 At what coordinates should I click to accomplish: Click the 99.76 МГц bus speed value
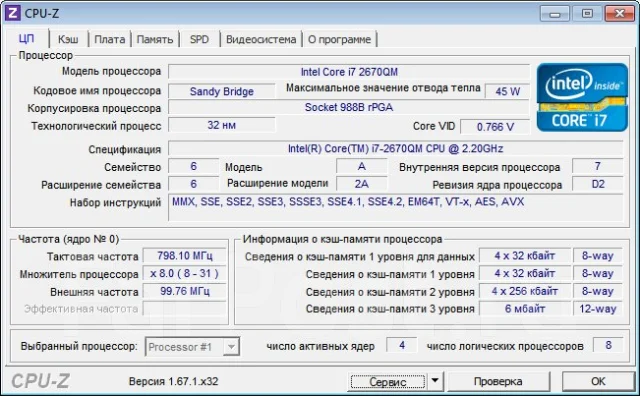pos(184,291)
